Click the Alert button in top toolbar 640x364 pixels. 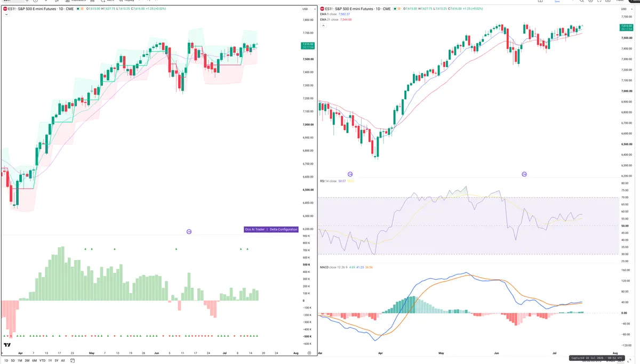tap(108, 1)
